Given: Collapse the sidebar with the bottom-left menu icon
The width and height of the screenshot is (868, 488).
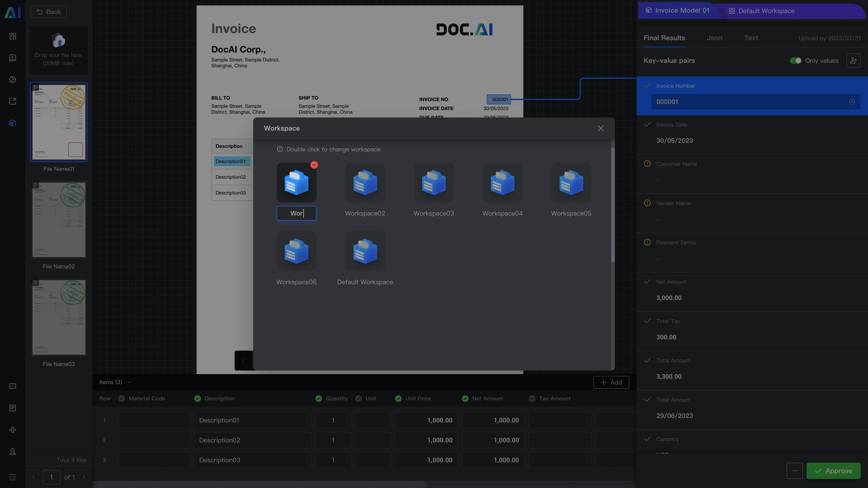Looking at the screenshot, I should [12, 477].
